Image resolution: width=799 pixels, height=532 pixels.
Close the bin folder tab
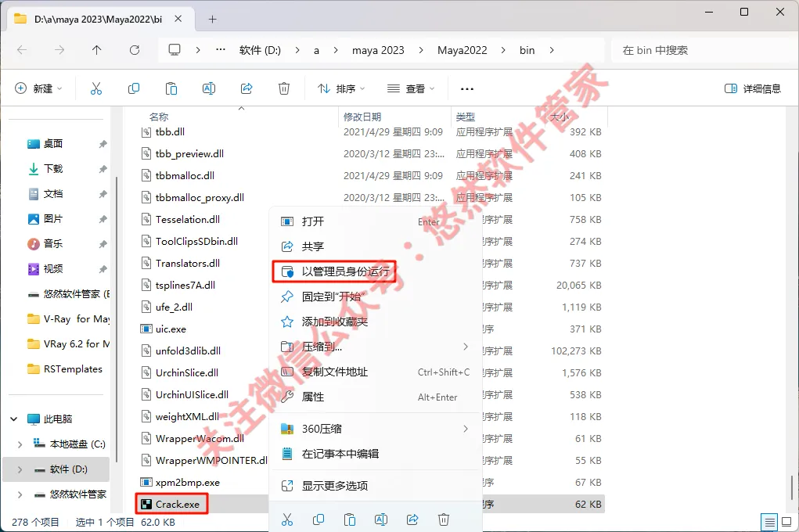click(178, 19)
